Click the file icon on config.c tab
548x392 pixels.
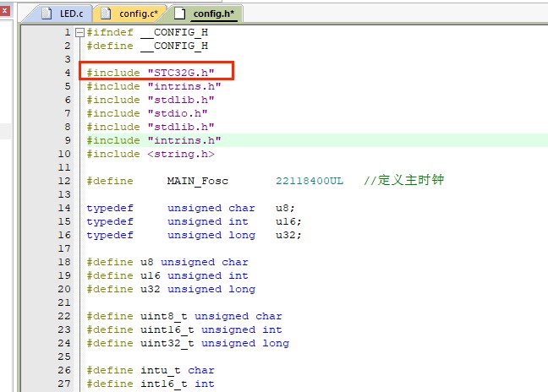click(107, 13)
